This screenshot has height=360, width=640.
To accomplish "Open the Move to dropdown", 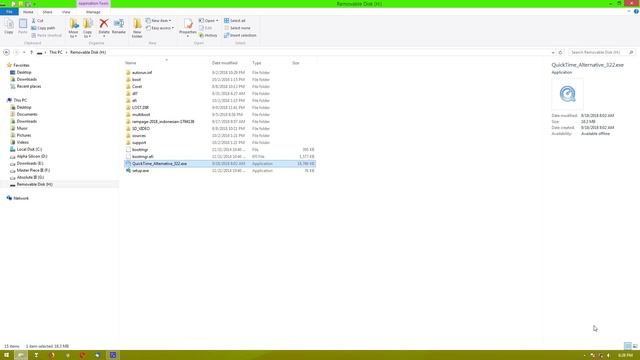I will point(73,28).
